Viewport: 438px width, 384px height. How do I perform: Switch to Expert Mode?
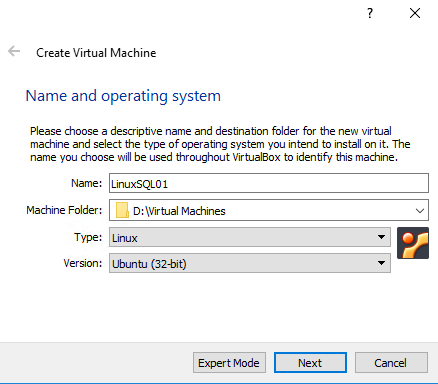click(229, 363)
